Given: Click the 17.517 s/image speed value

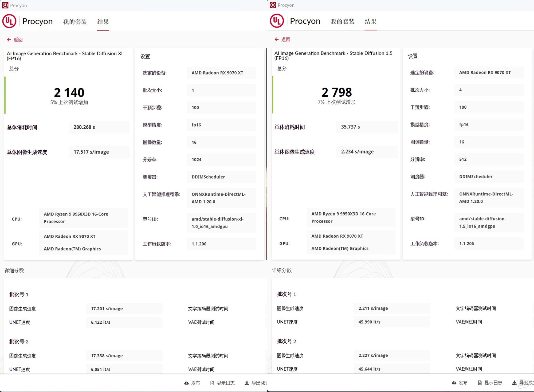Looking at the screenshot, I should [99, 152].
